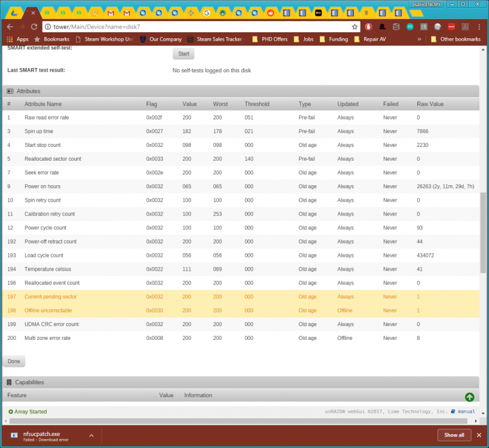Click the Raw Value column header

tap(430, 104)
